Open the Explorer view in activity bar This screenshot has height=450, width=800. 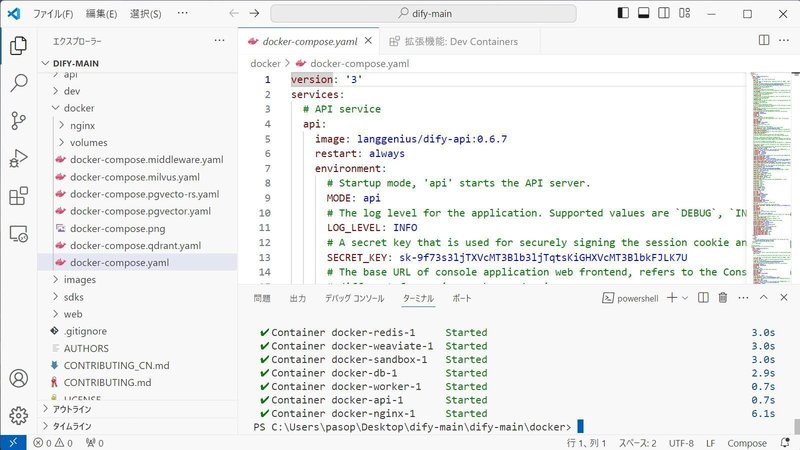18,45
